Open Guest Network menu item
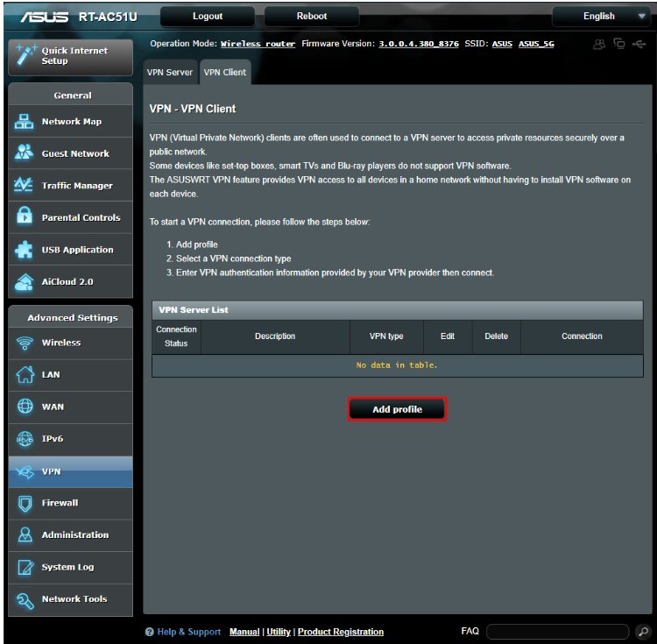 point(70,153)
